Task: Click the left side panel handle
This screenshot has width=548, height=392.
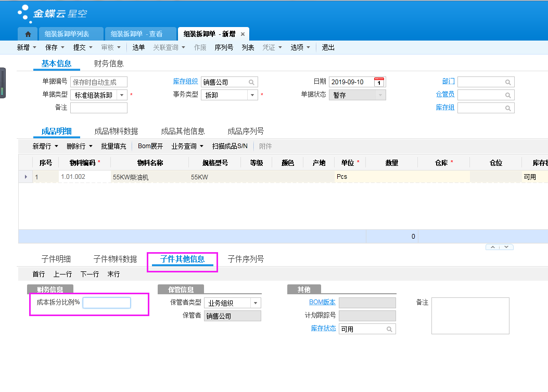Action: (x=3, y=83)
